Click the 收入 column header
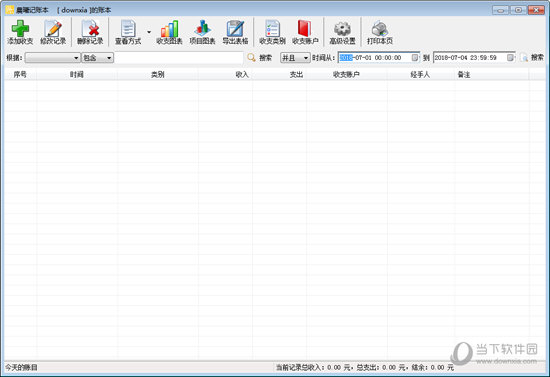The image size is (550, 377). (242, 74)
